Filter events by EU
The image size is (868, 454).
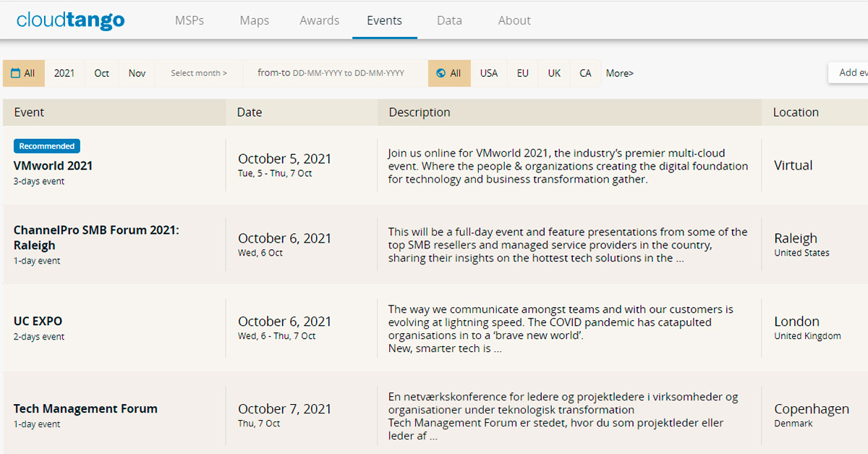click(523, 73)
